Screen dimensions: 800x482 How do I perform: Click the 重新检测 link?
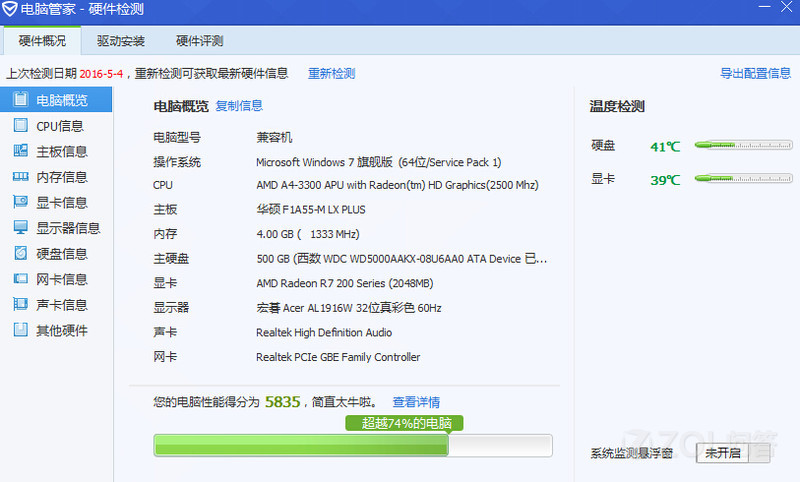click(331, 73)
